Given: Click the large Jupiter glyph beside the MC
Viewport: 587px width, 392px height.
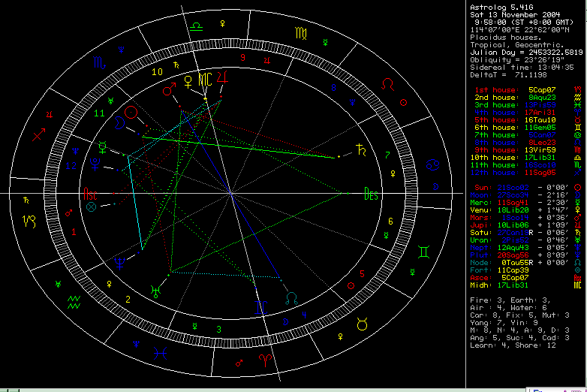Looking at the screenshot, I should coord(221,77).
